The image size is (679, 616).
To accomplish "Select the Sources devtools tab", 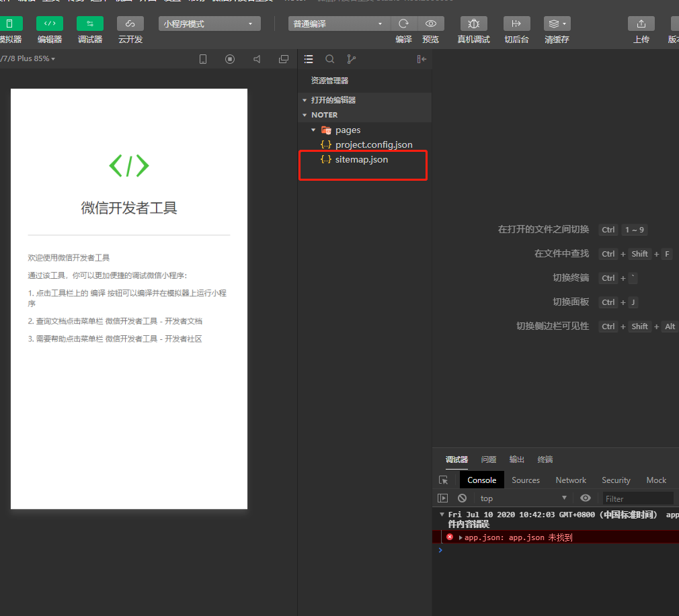I will [x=525, y=480].
